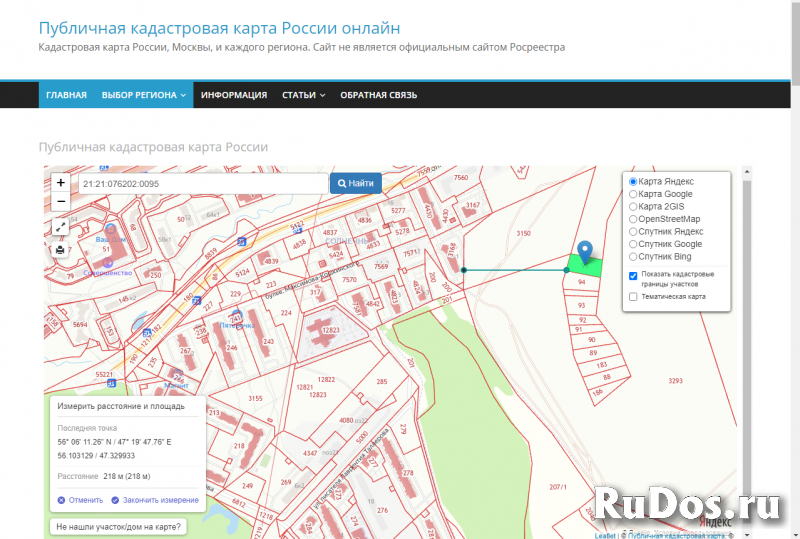
Task: Click the highlighted green parcel
Action: 585,267
